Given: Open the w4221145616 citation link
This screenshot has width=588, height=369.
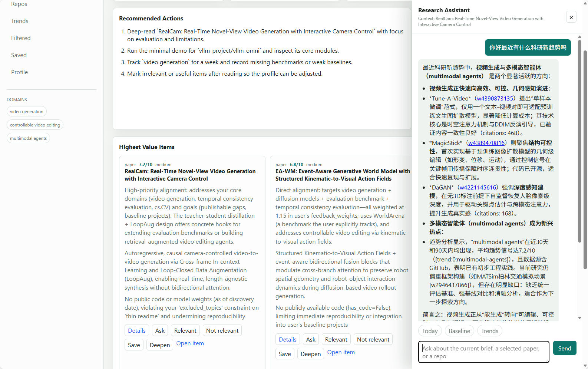Looking at the screenshot, I should coord(478,187).
